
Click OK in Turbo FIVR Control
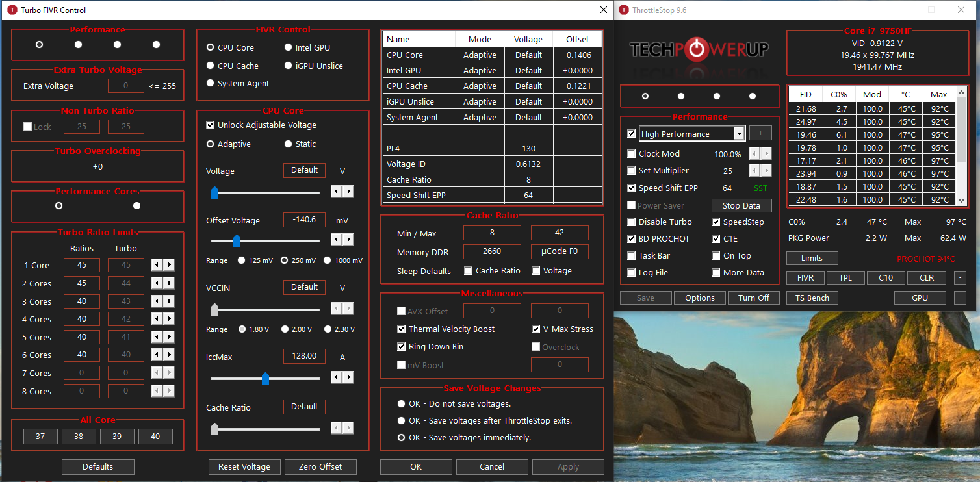(x=416, y=466)
